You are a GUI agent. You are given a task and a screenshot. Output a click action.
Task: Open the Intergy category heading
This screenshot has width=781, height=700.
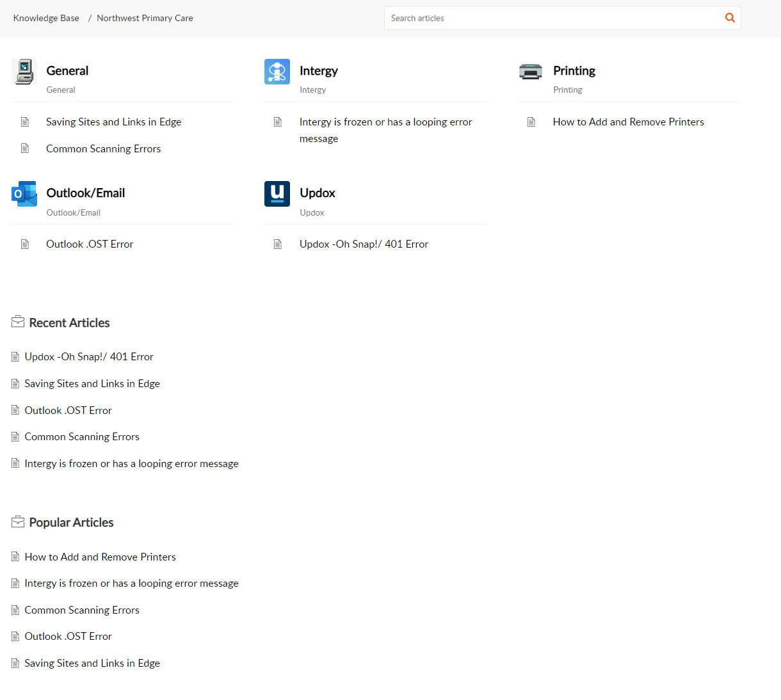coord(319,70)
